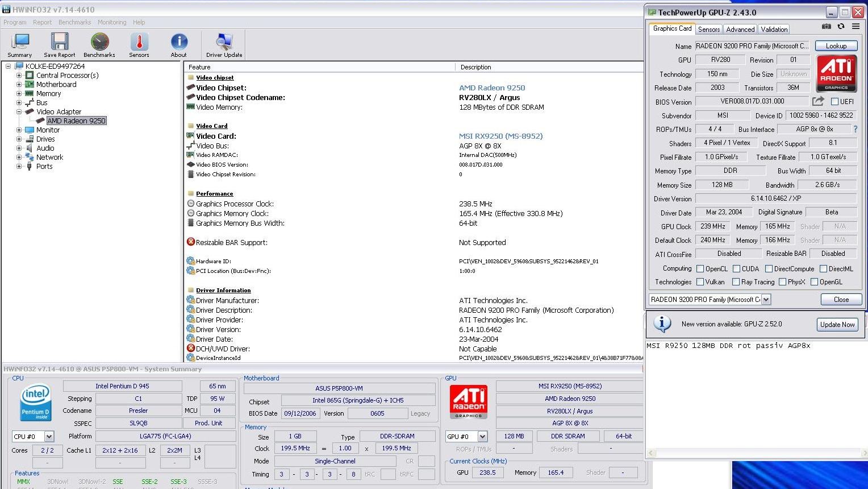Toggle the UEFI checkbox in GPU-Z
Screen dimensions: 868x489
pos(834,102)
